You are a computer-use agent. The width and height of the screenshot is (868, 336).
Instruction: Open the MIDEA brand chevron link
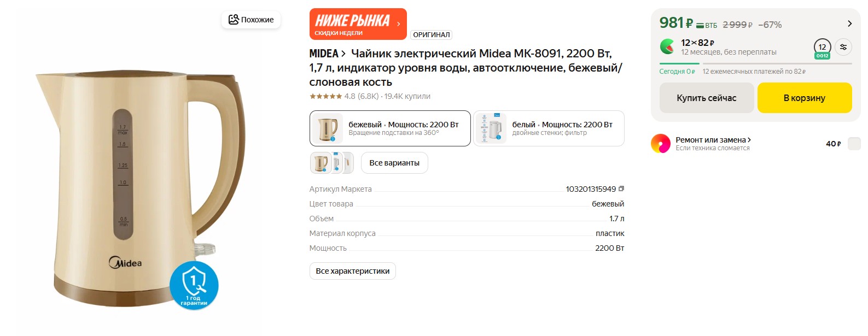tap(343, 54)
